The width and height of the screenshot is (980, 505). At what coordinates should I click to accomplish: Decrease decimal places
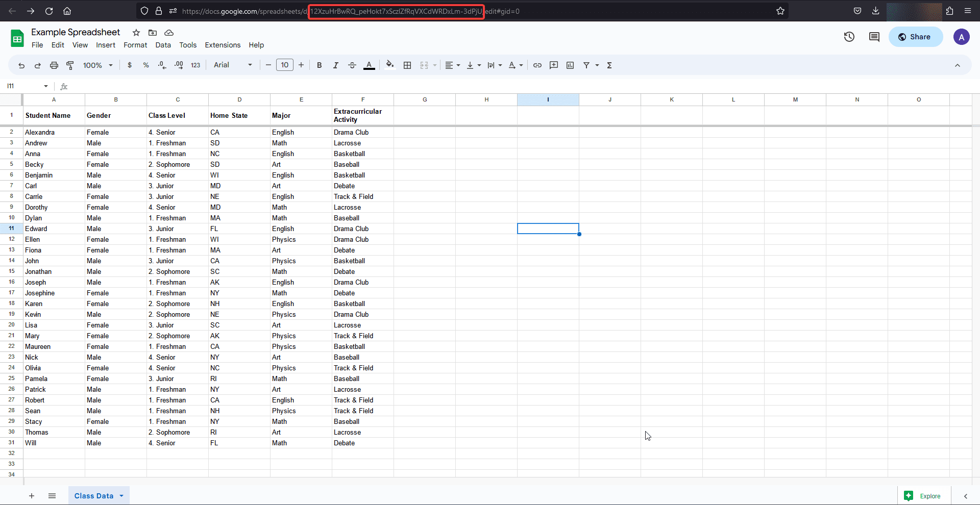tap(162, 65)
